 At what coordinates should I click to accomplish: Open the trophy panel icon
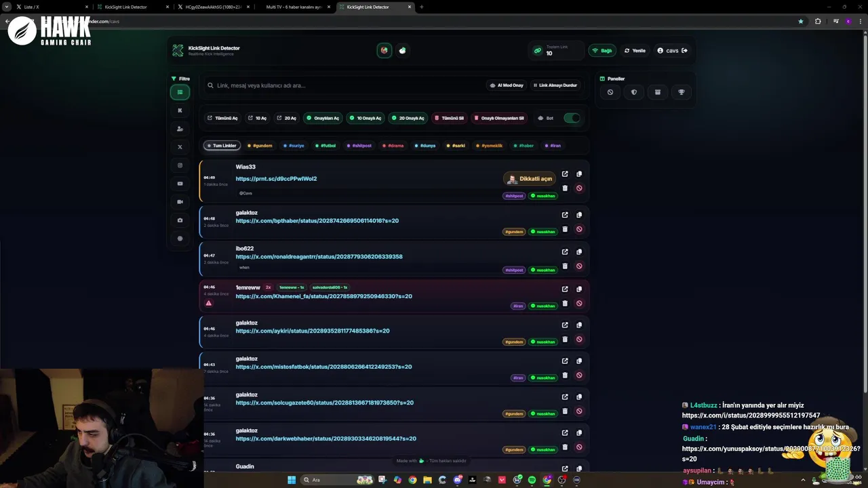click(682, 92)
